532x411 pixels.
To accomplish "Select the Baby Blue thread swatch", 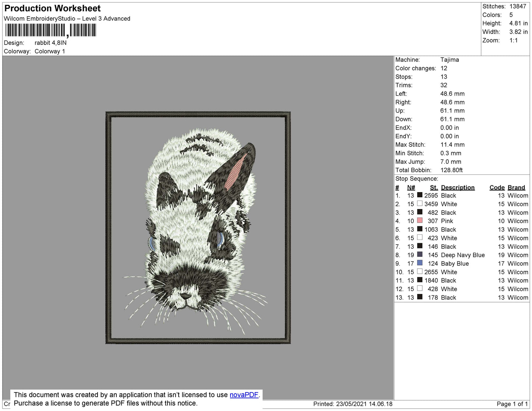I will [420, 263].
